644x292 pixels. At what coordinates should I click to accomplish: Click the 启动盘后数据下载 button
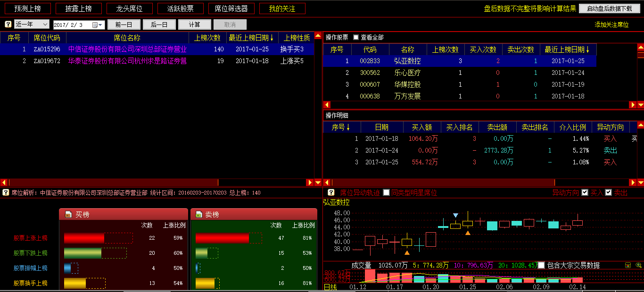609,8
